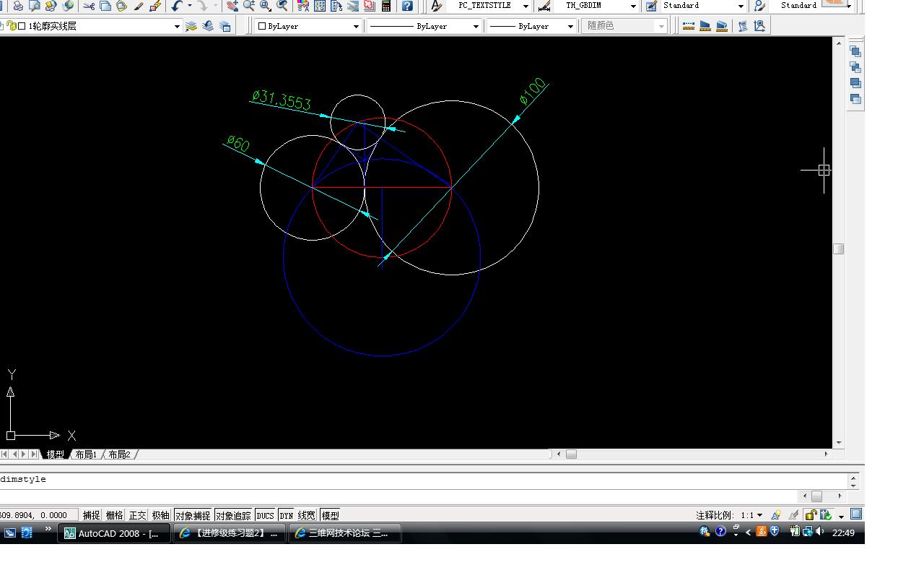Click Clean Screen icon in status bar
Viewport: 924px width, 578px height.
(856, 514)
